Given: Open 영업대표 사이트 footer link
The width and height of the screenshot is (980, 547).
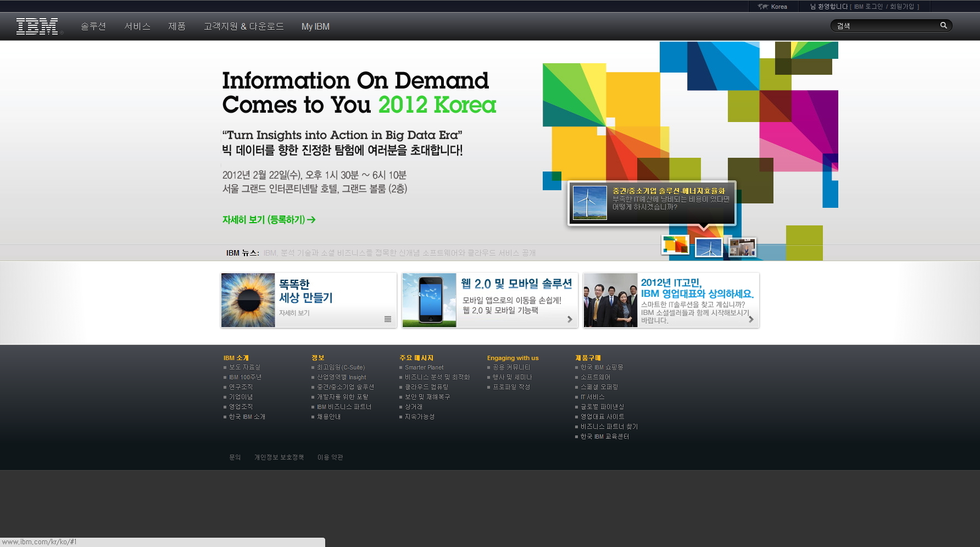Looking at the screenshot, I should pyautogui.click(x=603, y=417).
